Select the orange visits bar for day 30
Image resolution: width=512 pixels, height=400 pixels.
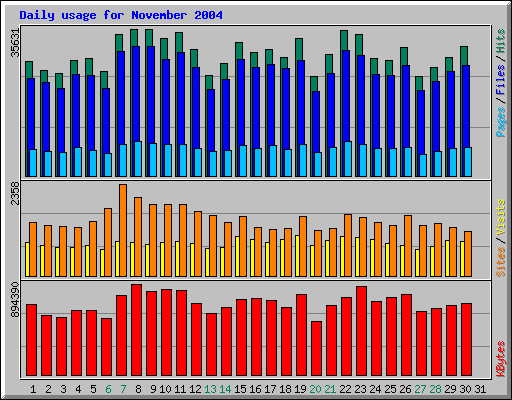coord(468,254)
